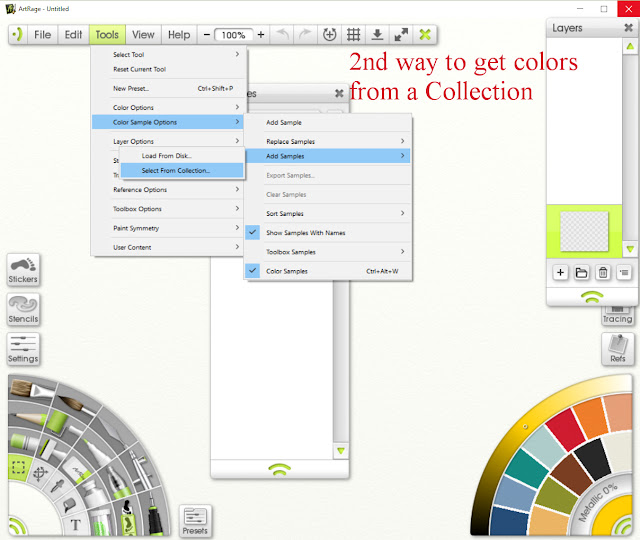
Task: Open layer group folder button in Layers
Action: click(582, 272)
